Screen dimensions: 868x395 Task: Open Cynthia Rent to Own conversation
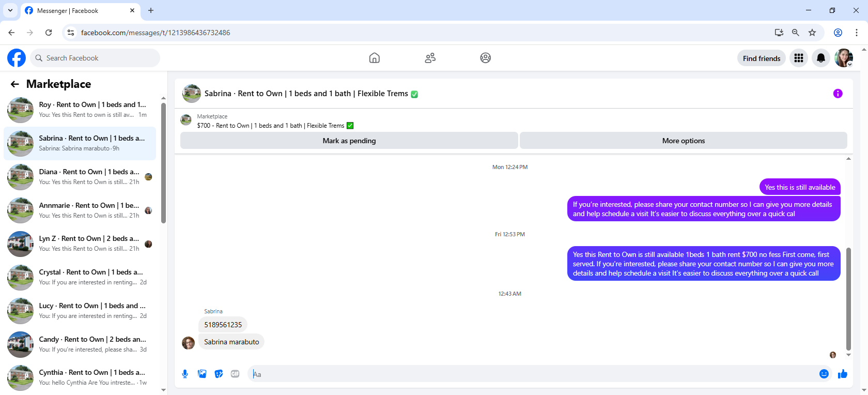coord(80,377)
